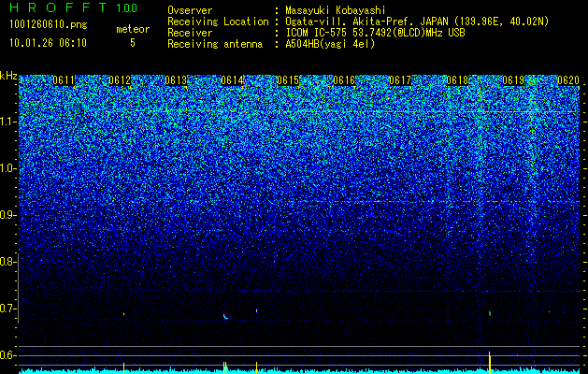This screenshot has width=588, height=374.
Task: Click the 0619 time marker
Action: 513,80
